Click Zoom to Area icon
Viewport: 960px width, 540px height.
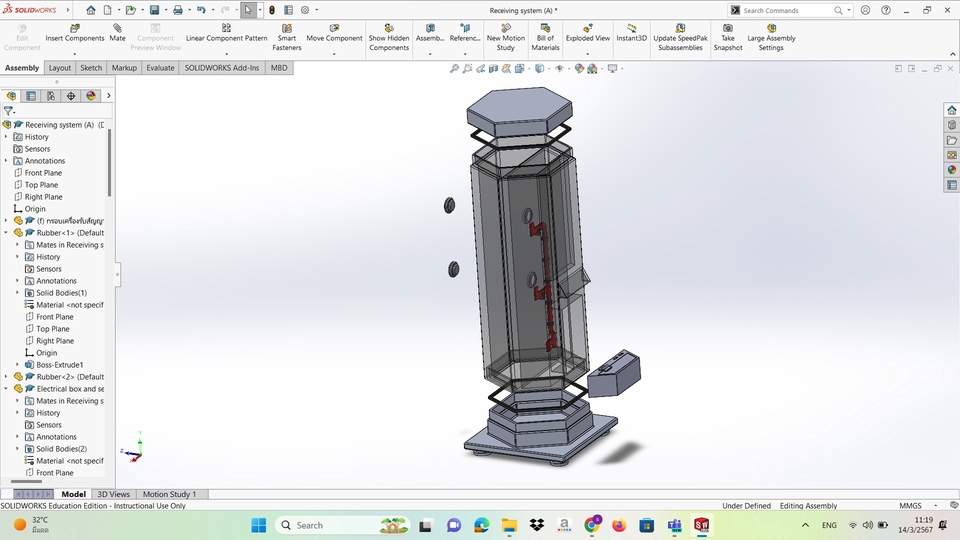click(x=468, y=69)
